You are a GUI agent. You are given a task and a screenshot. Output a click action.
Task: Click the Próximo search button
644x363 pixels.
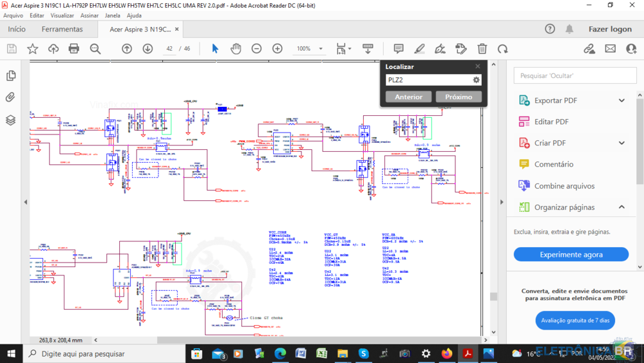click(x=459, y=97)
